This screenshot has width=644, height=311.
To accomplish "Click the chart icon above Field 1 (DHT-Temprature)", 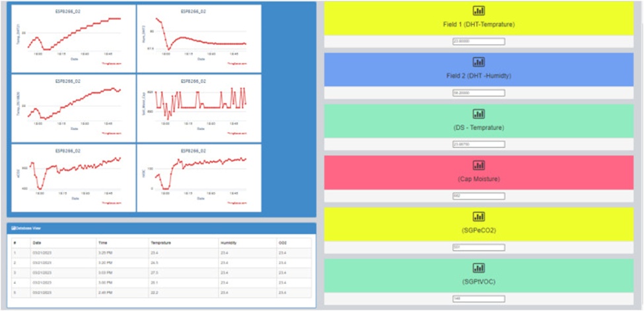I will tap(478, 11).
